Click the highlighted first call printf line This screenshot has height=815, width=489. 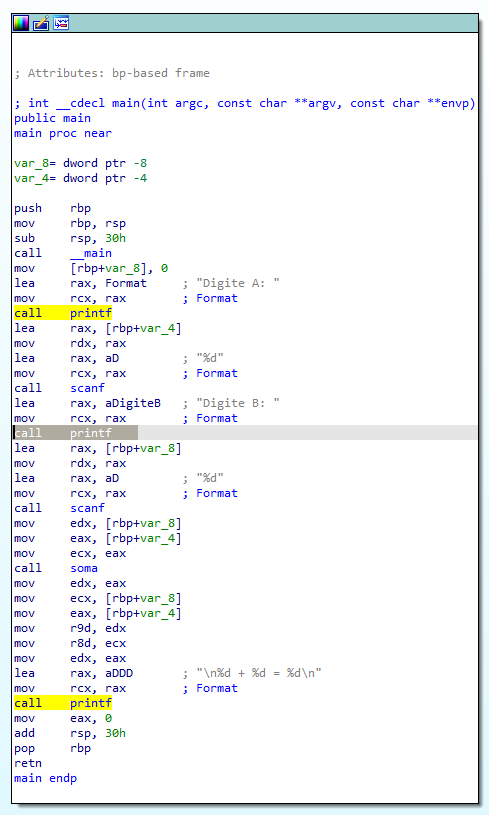[x=63, y=313]
